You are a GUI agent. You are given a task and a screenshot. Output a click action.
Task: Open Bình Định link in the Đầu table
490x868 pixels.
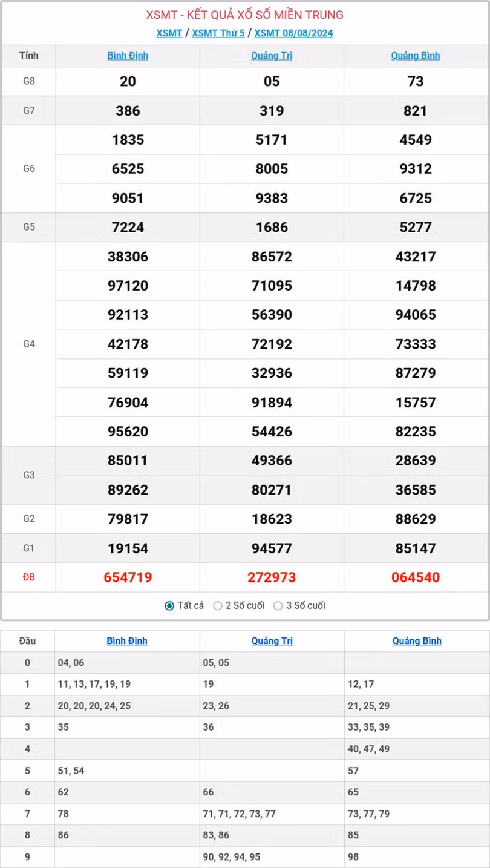point(127,640)
